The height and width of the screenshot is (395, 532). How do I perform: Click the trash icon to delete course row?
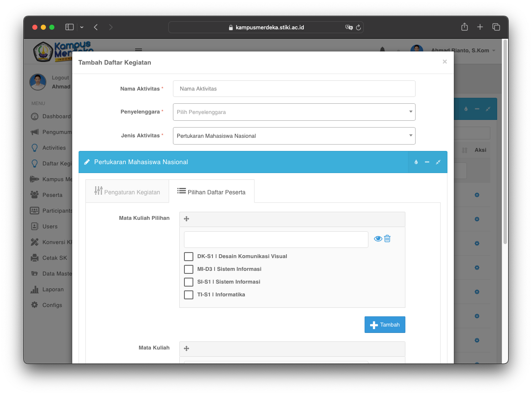387,239
